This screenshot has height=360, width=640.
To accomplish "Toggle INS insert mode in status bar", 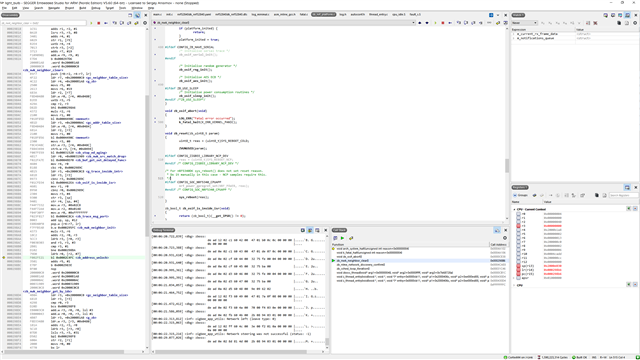I will coord(594,357).
